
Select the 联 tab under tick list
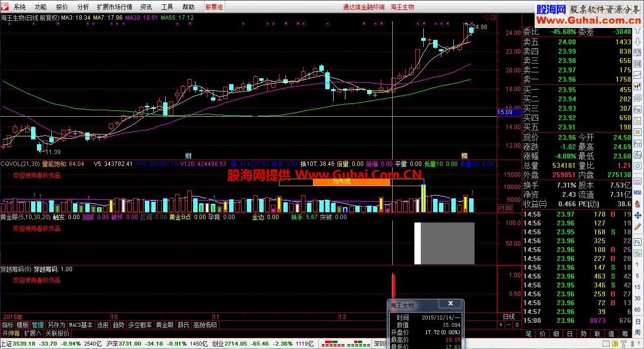[x=598, y=334]
